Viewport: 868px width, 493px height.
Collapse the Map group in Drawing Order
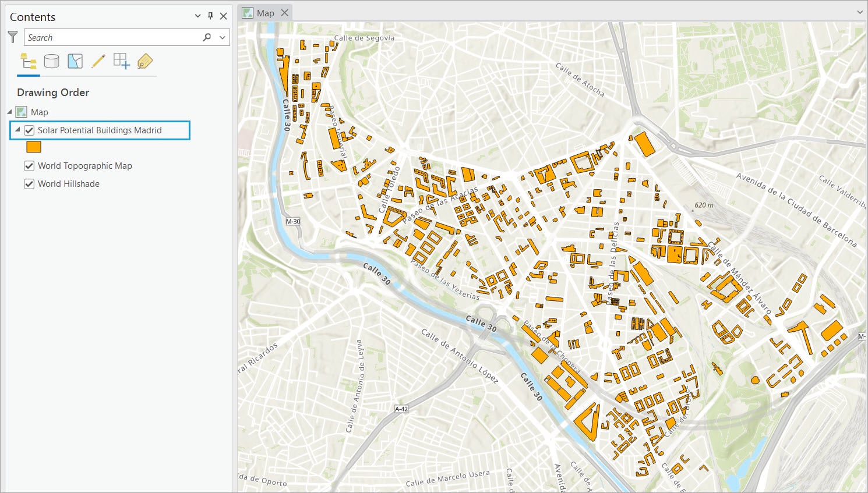click(x=9, y=112)
